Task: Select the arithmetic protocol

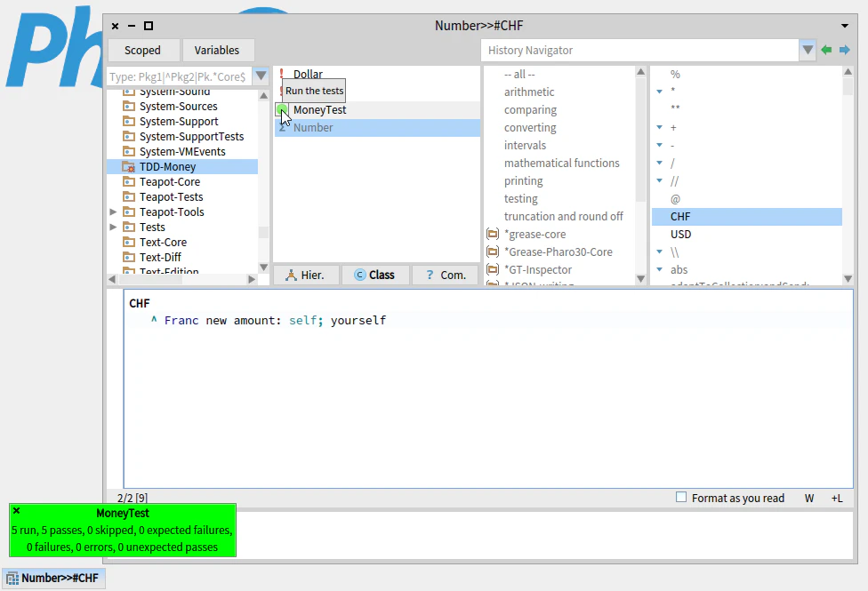Action: tap(528, 92)
